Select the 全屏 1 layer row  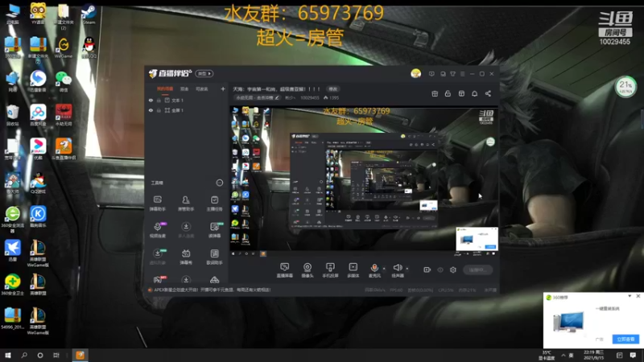click(x=186, y=110)
